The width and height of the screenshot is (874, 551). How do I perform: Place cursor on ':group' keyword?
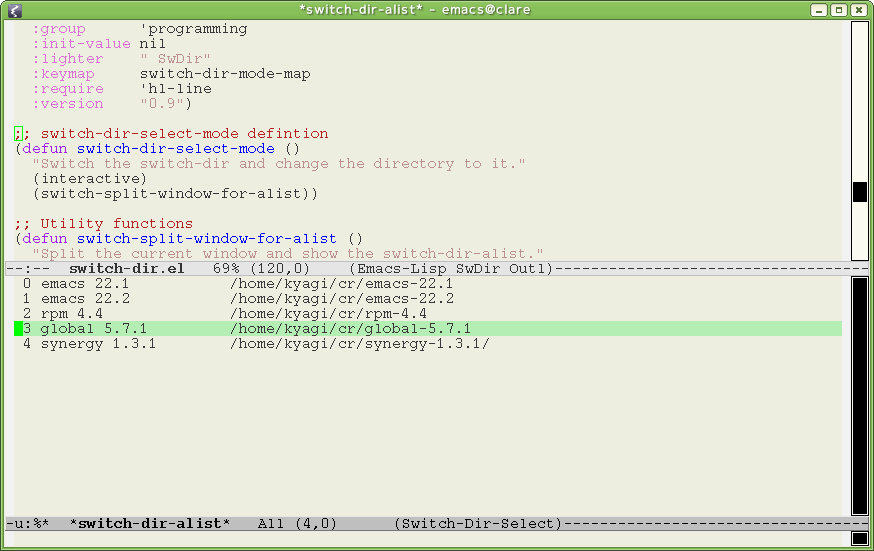point(59,29)
